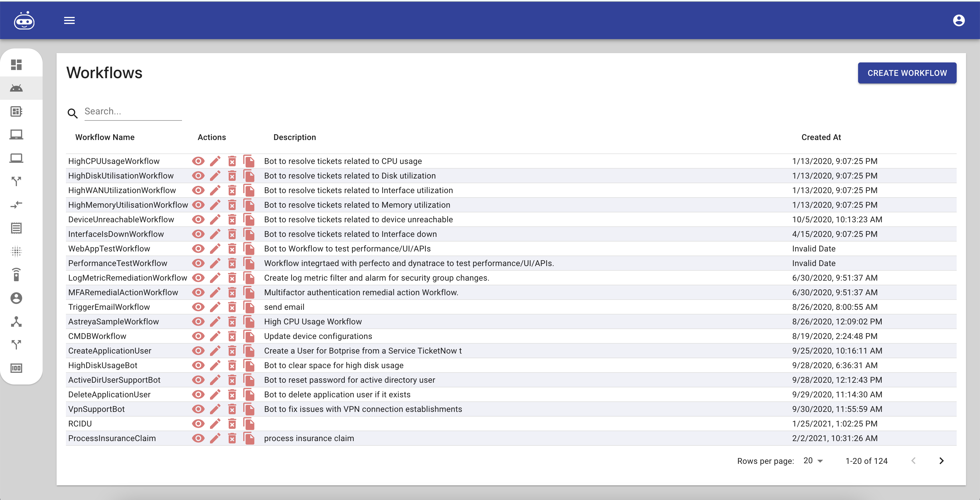Sort by Created At column header
This screenshot has height=500, width=980.
point(821,137)
